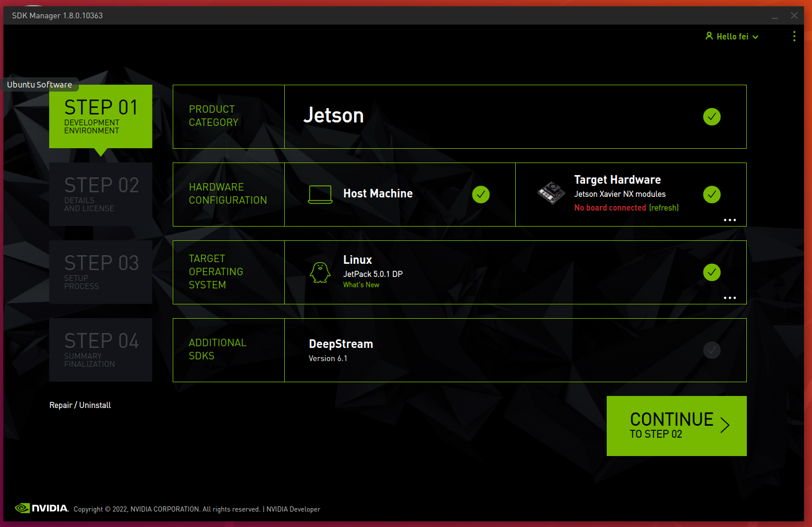Select the Step 02 Details and License tab
This screenshot has height=527, width=812.
click(x=101, y=194)
